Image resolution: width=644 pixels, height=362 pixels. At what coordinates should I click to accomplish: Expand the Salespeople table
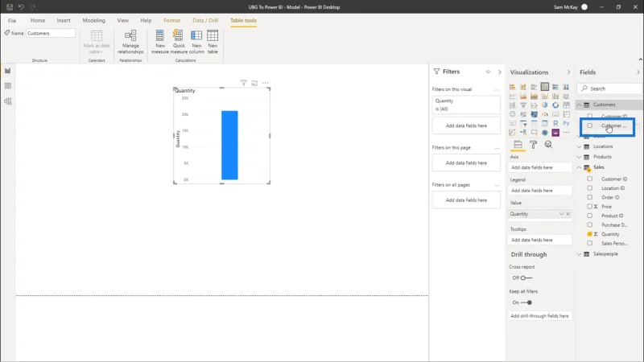click(x=579, y=254)
